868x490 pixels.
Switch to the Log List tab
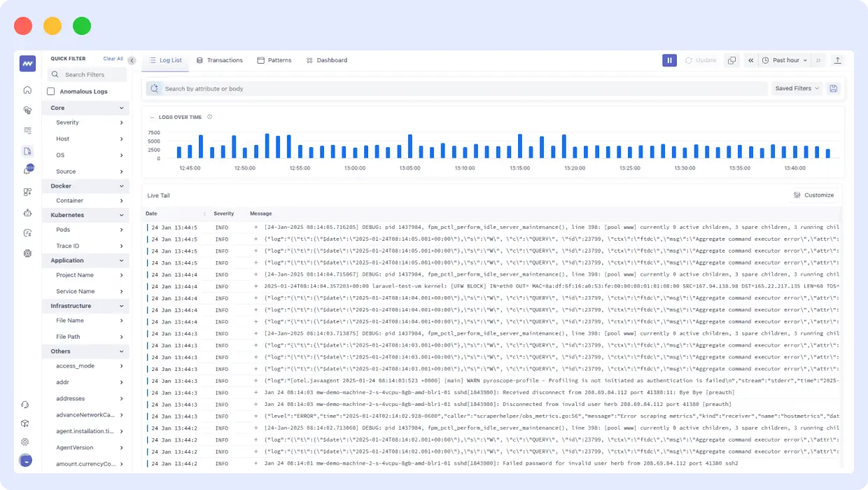point(165,60)
